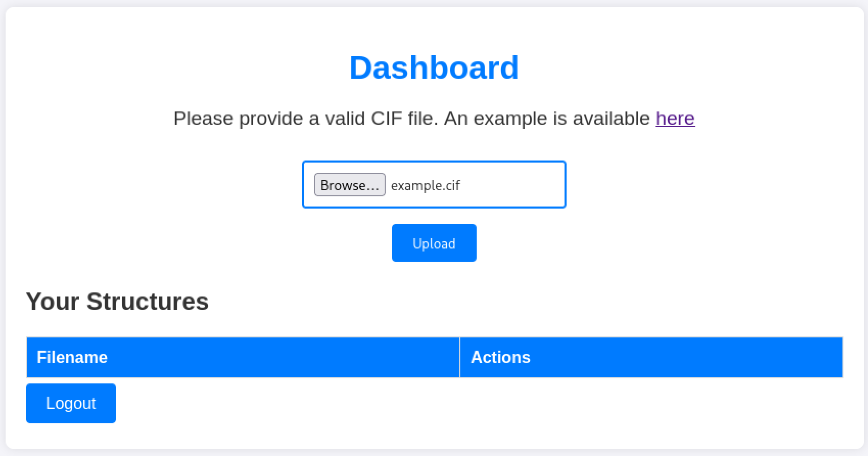This screenshot has height=456, width=868.
Task: Click the Dashboard page title
Action: (434, 67)
